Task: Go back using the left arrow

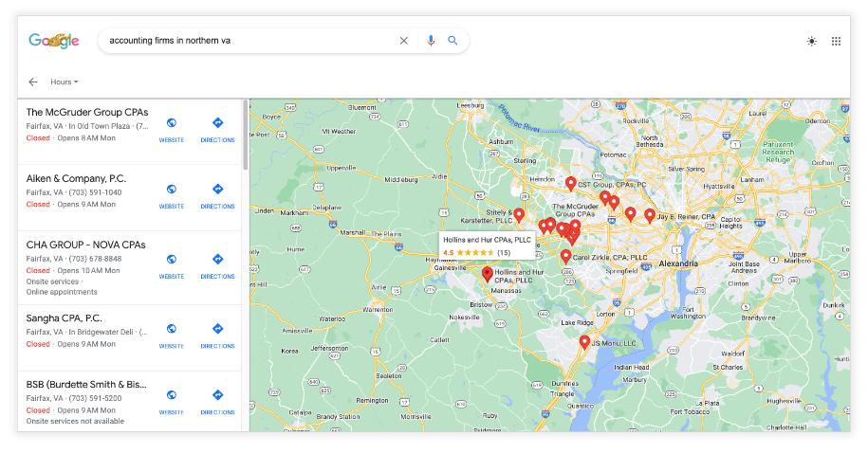Action: click(x=33, y=82)
